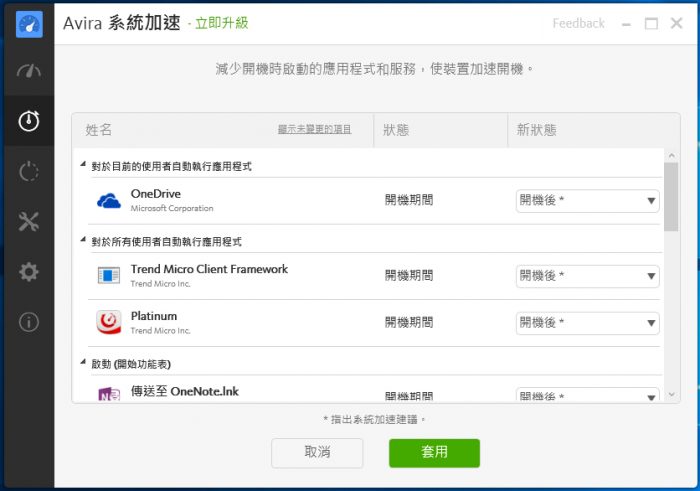This screenshot has height=491, width=700.
Task: Collapse the 啟動 (開始功能表) group
Action: (x=83, y=362)
